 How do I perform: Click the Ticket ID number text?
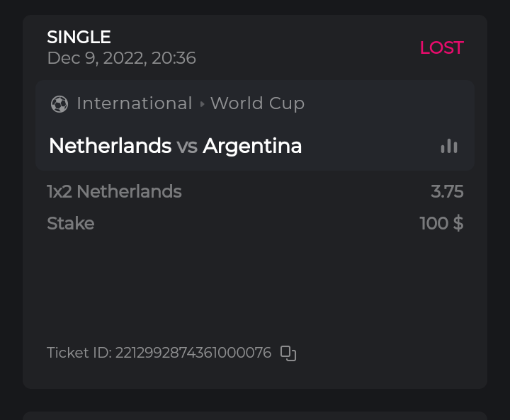click(x=193, y=353)
